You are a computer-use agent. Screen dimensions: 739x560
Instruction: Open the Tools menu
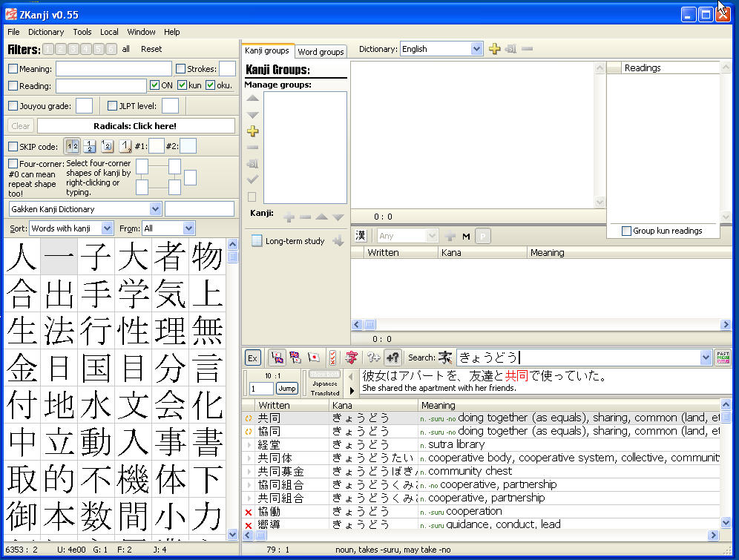point(82,32)
